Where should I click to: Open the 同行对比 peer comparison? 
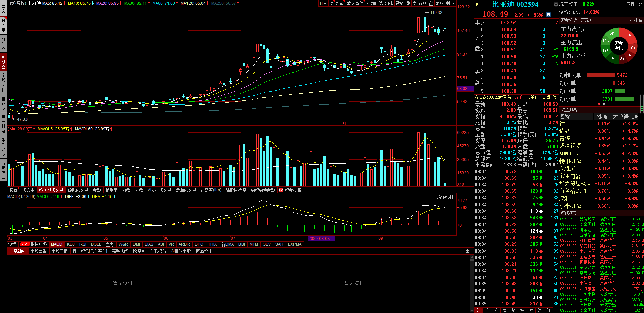[634, 4]
